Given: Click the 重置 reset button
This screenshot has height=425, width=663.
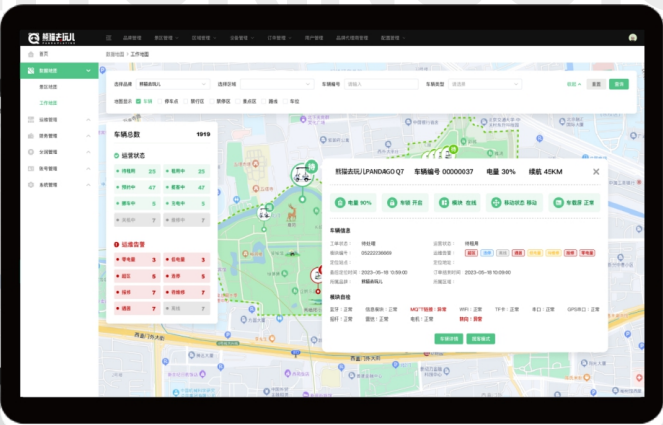Looking at the screenshot, I should coord(596,85).
